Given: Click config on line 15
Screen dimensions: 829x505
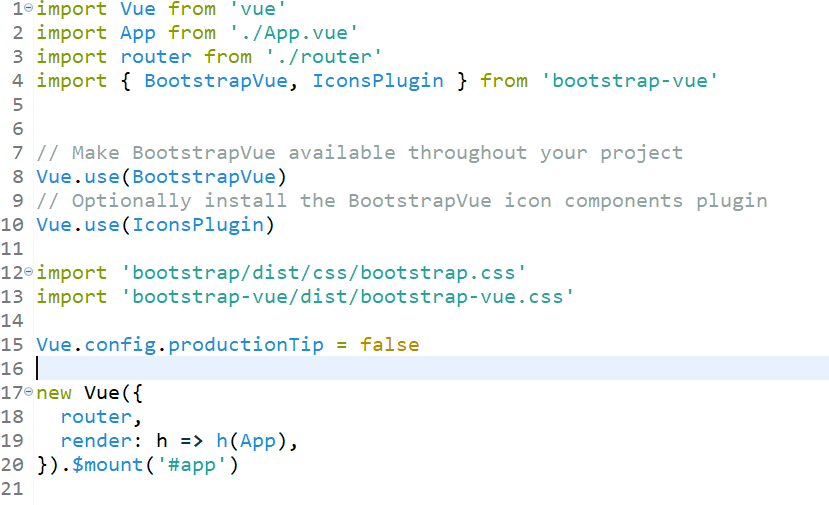Looking at the screenshot, I should (120, 345).
